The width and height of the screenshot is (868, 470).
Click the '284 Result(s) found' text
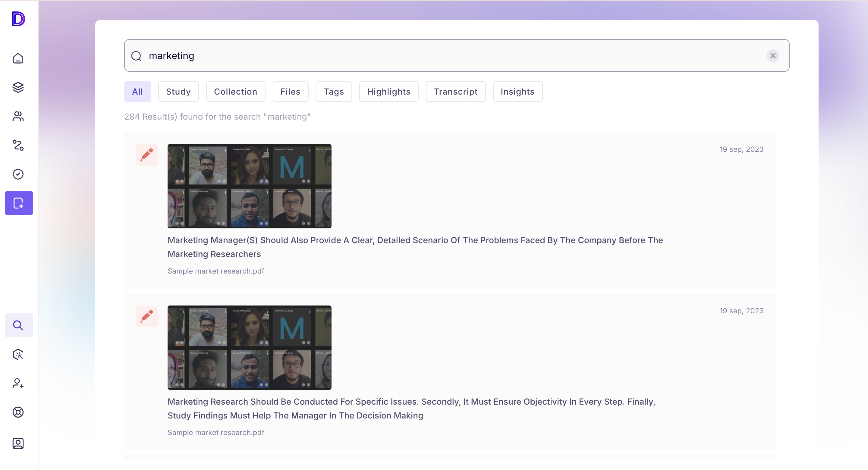click(x=217, y=117)
